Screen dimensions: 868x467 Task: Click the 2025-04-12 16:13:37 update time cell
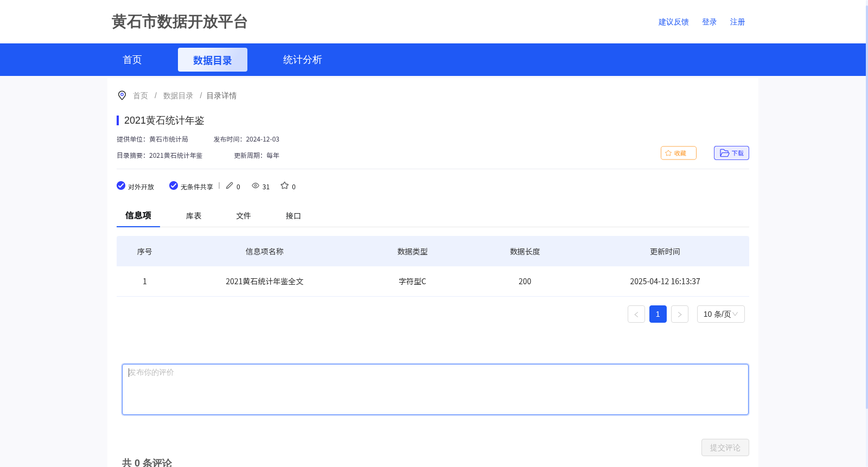click(x=665, y=282)
